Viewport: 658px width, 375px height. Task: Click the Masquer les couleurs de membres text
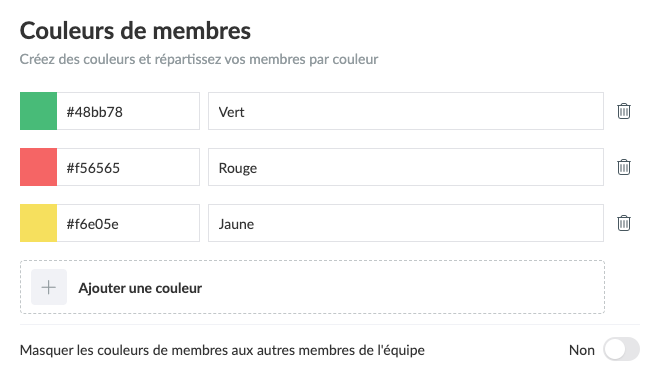click(x=222, y=350)
